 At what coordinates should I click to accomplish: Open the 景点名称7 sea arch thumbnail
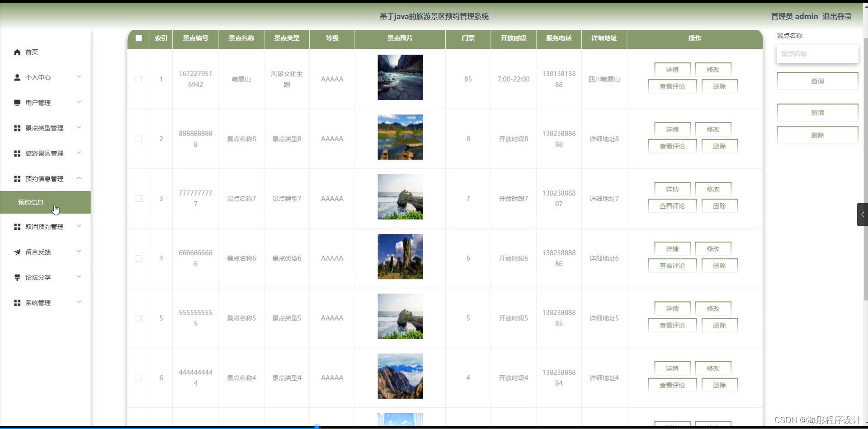coord(400,197)
